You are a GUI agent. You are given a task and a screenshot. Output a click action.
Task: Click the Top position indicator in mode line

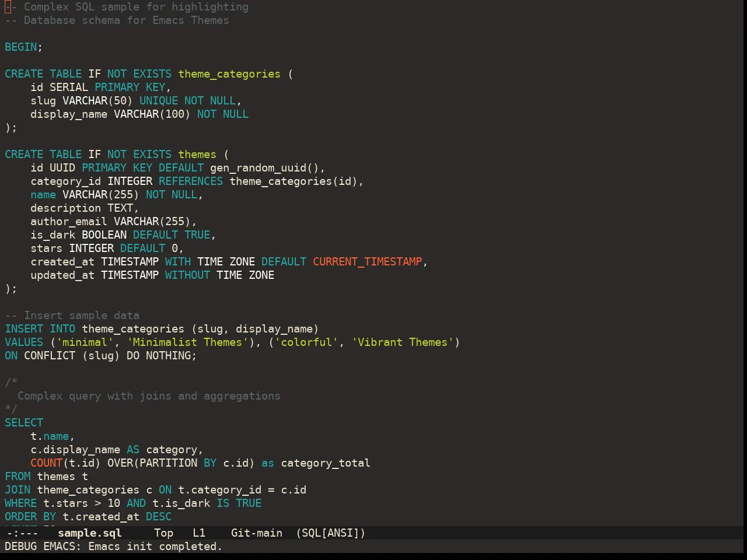[163, 533]
